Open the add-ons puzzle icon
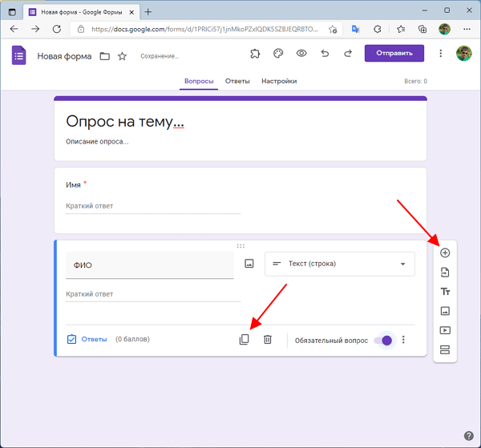Image resolution: width=481 pixels, height=448 pixels. coord(255,54)
